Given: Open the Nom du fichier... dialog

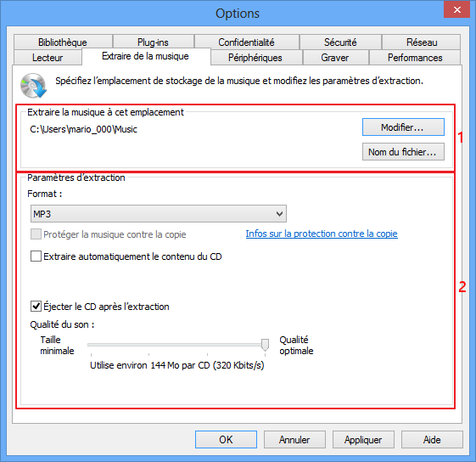Looking at the screenshot, I should 403,152.
